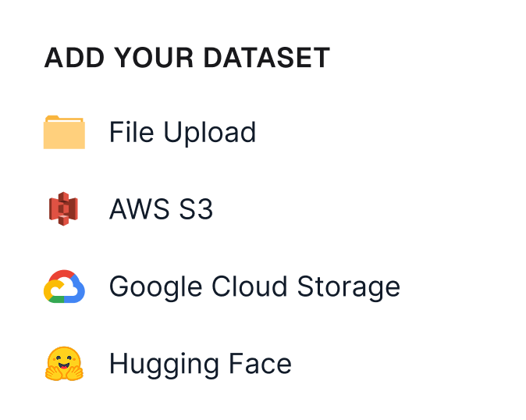Click the word "Face" in Hugging Face
Screen dimensions: 526x420
point(261,364)
